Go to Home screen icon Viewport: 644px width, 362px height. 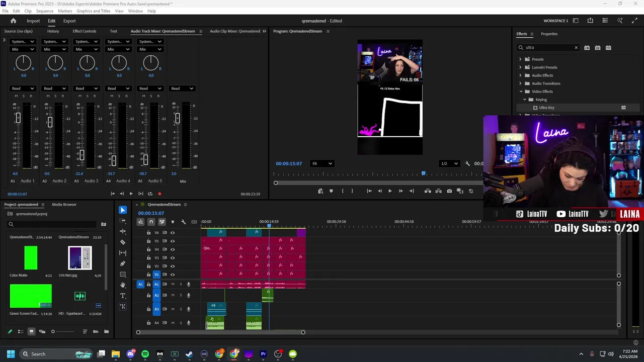[14, 21]
